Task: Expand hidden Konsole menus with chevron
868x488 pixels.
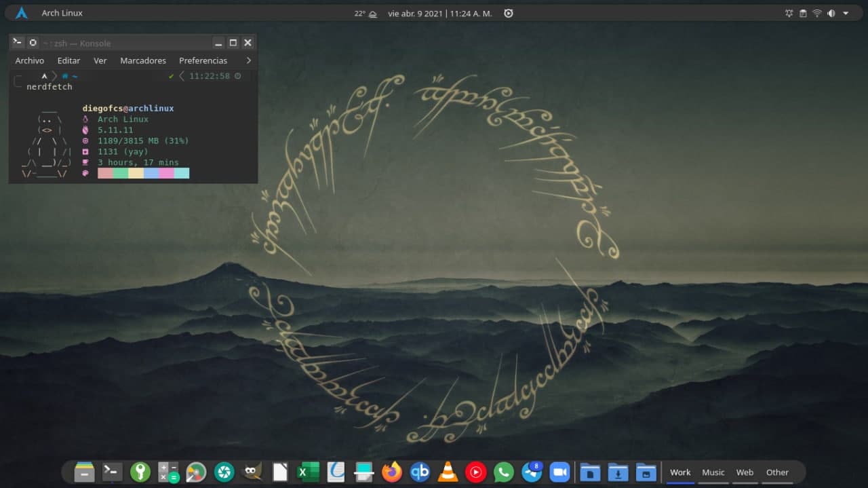Action: point(248,60)
